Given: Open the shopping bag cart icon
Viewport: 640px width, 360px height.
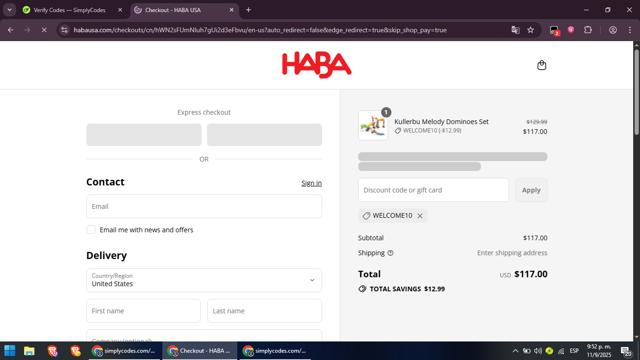Looking at the screenshot, I should tap(541, 65).
